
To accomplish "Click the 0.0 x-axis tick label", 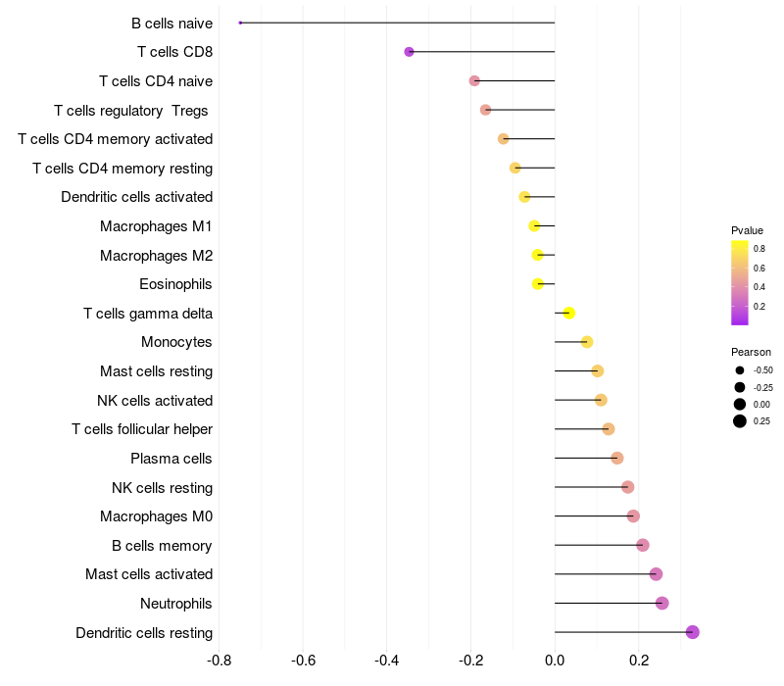I will pos(555,660).
